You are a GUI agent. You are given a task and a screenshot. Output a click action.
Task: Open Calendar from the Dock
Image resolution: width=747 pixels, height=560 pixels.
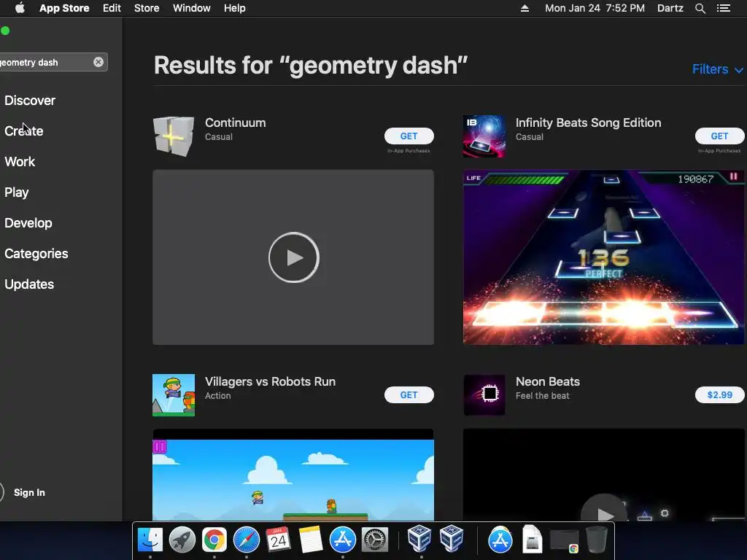click(278, 540)
